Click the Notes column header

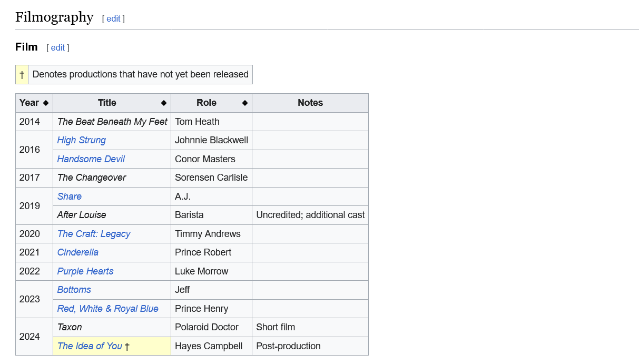click(310, 103)
